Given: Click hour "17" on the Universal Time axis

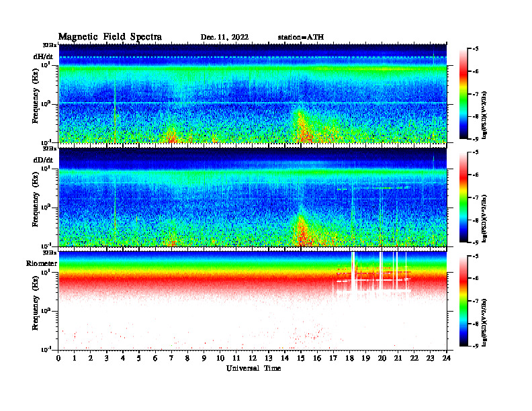Looking at the screenshot, I should coord(333,358).
